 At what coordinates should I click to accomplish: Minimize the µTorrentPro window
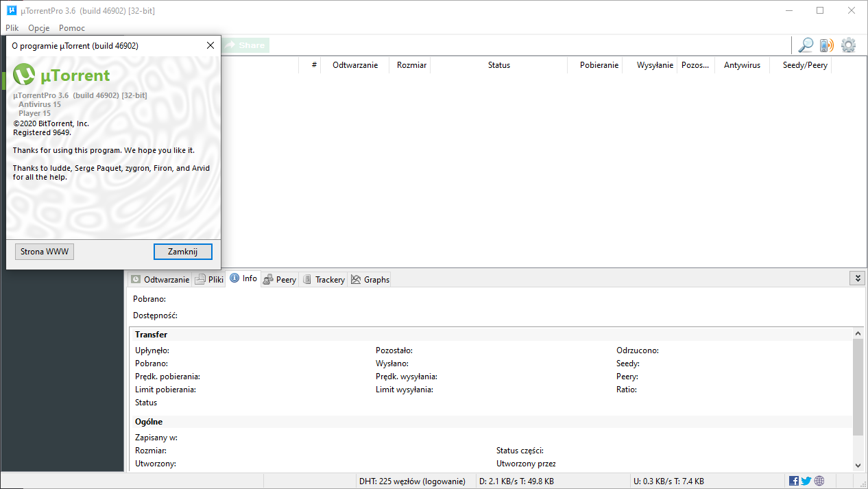pos(788,10)
